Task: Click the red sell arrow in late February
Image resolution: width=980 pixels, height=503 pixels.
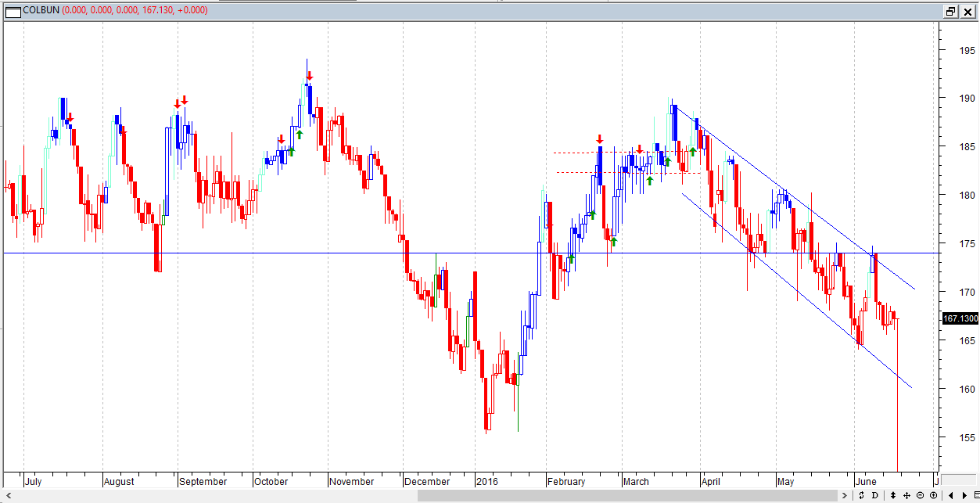Action: tap(600, 139)
